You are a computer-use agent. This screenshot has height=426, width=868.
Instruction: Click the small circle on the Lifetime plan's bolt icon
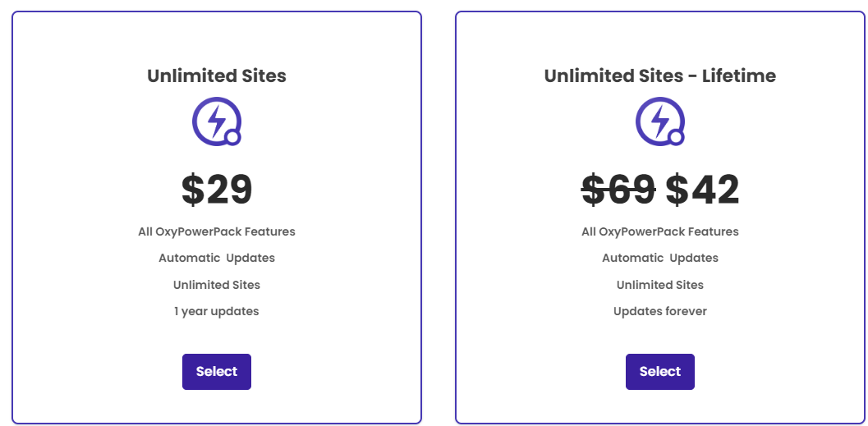[x=676, y=137]
